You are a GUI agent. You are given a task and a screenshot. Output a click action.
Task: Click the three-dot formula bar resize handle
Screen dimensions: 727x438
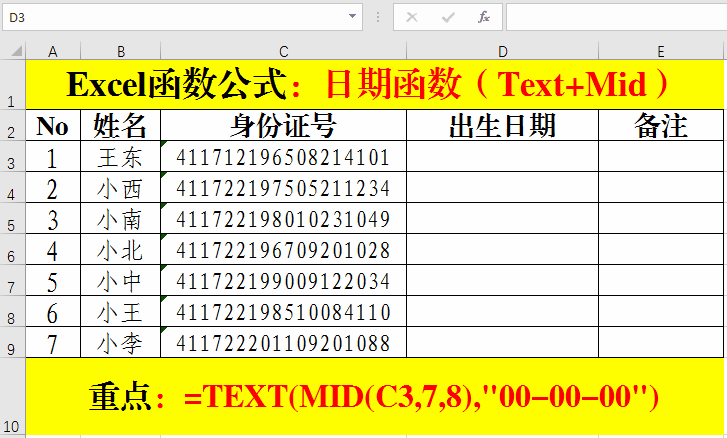378,18
